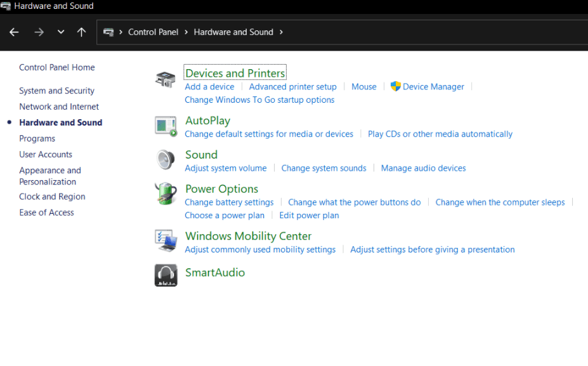Select Hardware and Sound in sidebar
The image size is (588, 366).
pyautogui.click(x=61, y=122)
